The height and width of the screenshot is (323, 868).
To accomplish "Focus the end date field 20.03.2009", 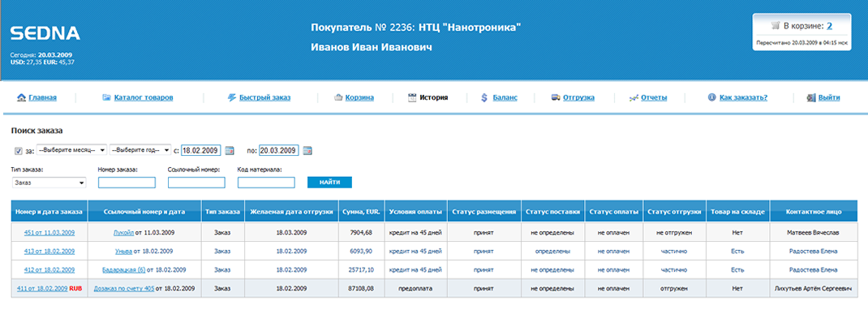I will click(x=278, y=150).
